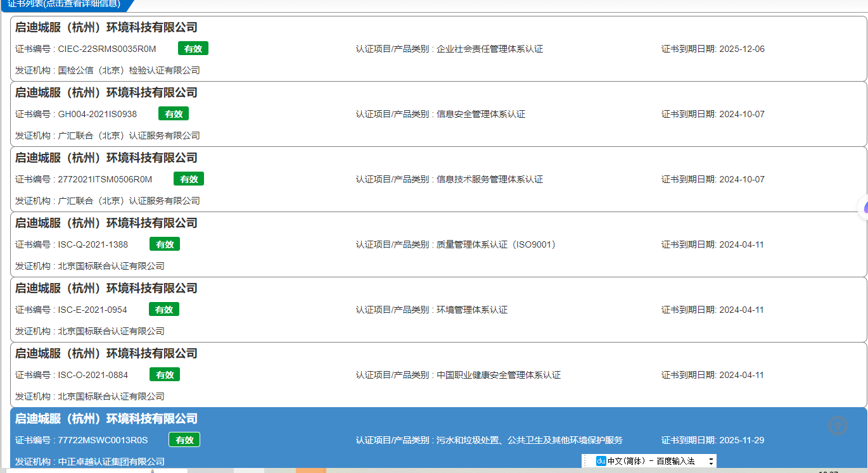868x473 pixels.
Task: Select certificate number ISC-E-2021-0954
Action: point(93,310)
